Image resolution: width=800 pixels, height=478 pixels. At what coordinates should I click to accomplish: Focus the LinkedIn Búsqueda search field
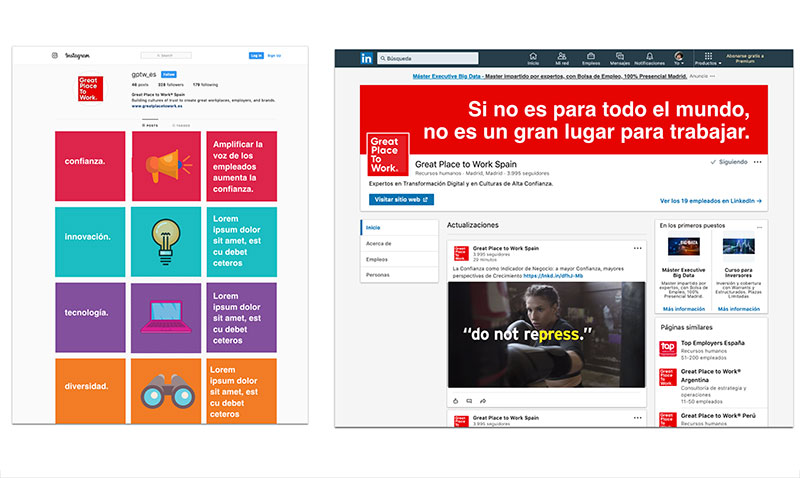tap(428, 58)
